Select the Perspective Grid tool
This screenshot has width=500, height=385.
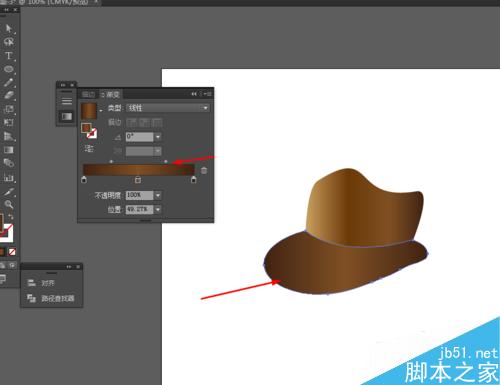pos(9,136)
